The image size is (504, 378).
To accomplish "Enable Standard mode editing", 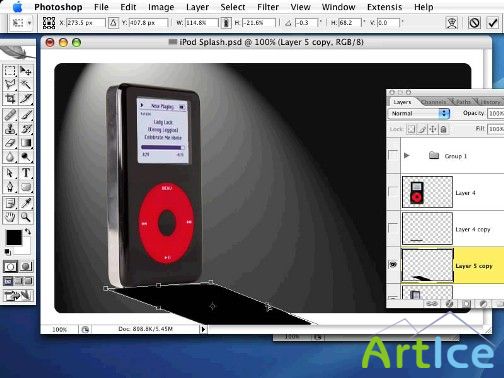I will pos(10,266).
